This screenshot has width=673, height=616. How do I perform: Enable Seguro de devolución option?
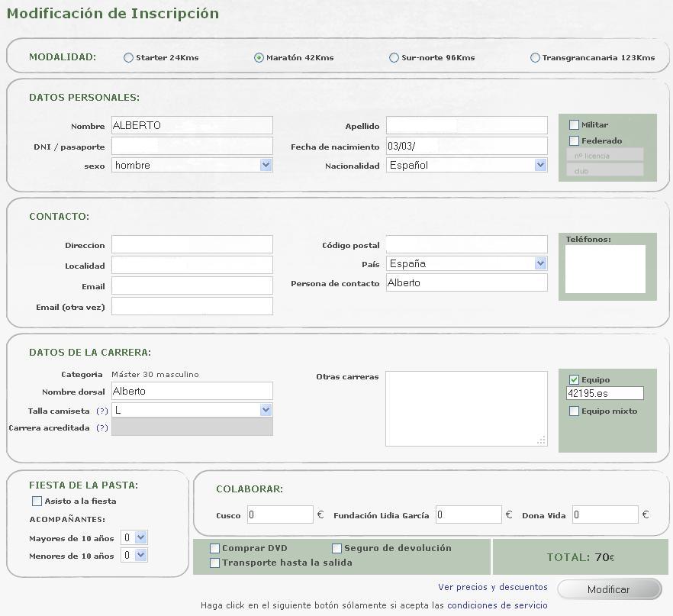pyautogui.click(x=337, y=548)
